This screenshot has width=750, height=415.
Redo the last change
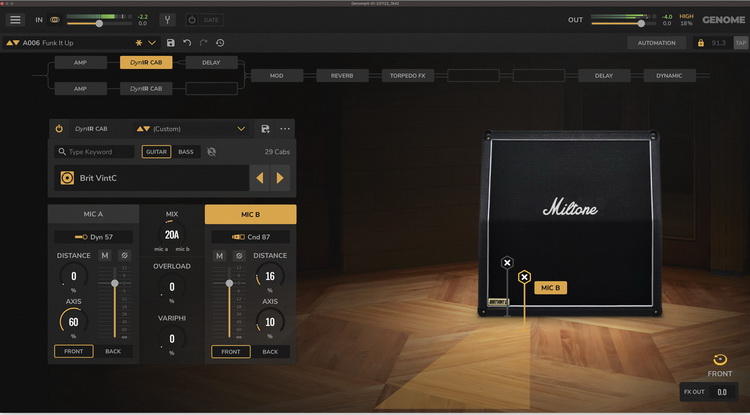(x=203, y=43)
